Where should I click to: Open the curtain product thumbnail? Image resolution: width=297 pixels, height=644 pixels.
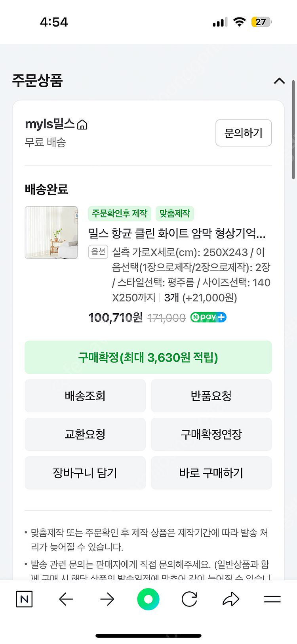coord(51,232)
